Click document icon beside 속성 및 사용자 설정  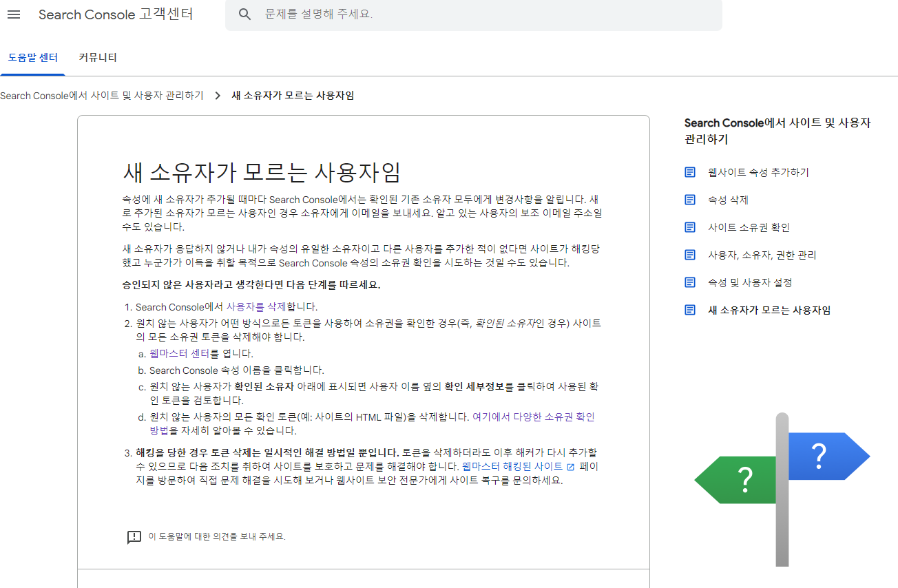pos(690,282)
